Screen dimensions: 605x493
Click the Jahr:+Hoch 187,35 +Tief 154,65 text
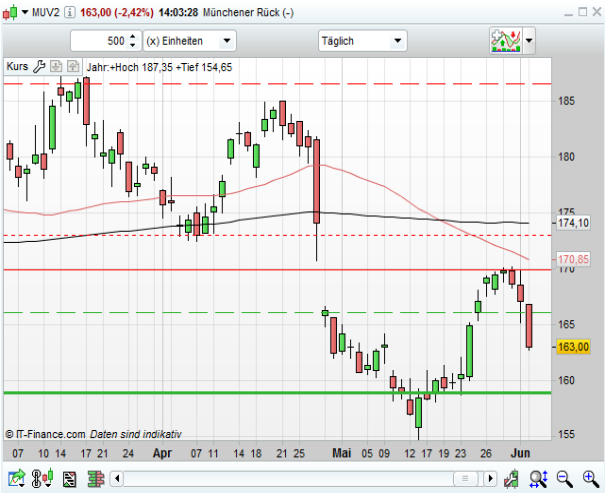point(159,67)
